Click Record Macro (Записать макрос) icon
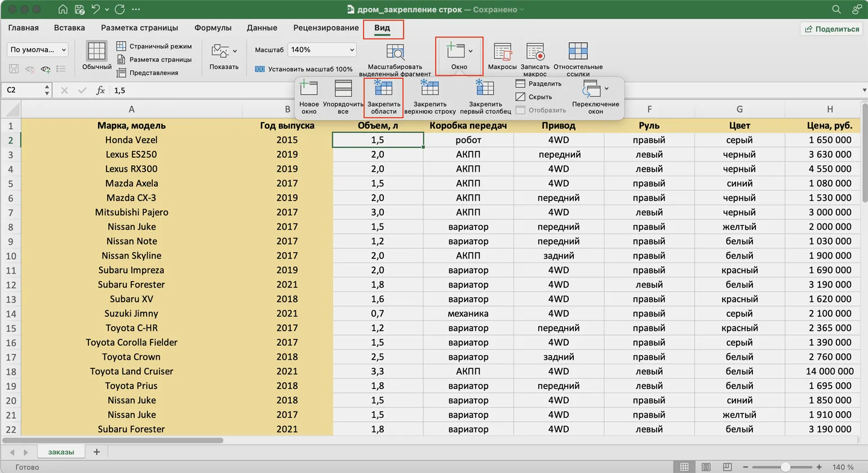 [534, 52]
